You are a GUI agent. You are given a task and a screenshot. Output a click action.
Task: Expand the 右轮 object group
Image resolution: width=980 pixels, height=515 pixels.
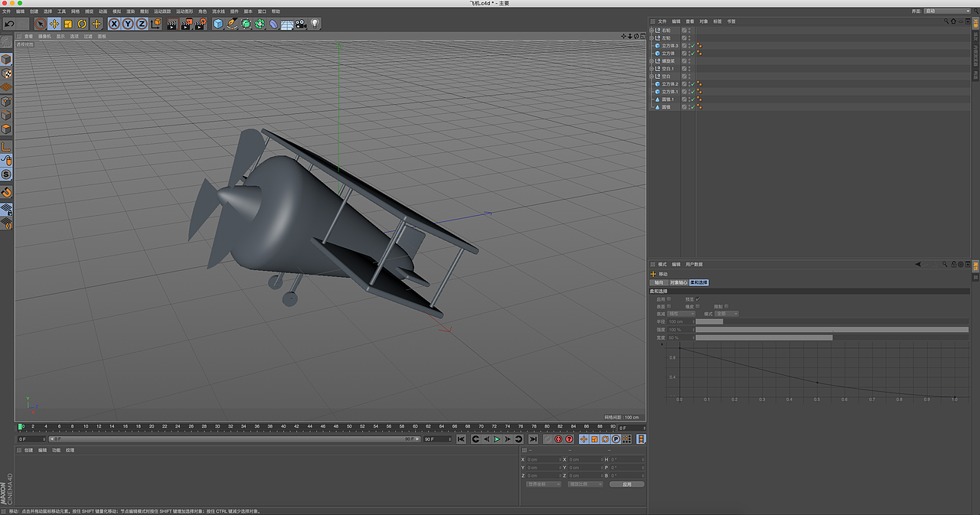(x=652, y=30)
